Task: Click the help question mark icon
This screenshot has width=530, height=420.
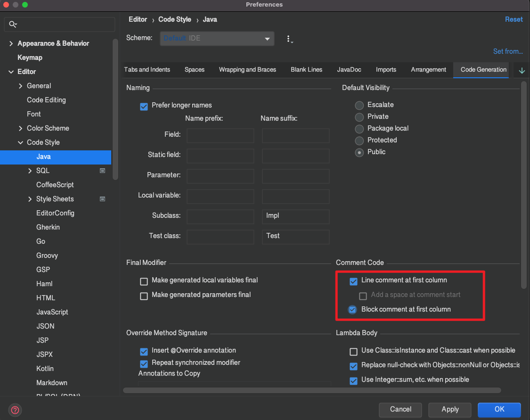Action: 15,410
